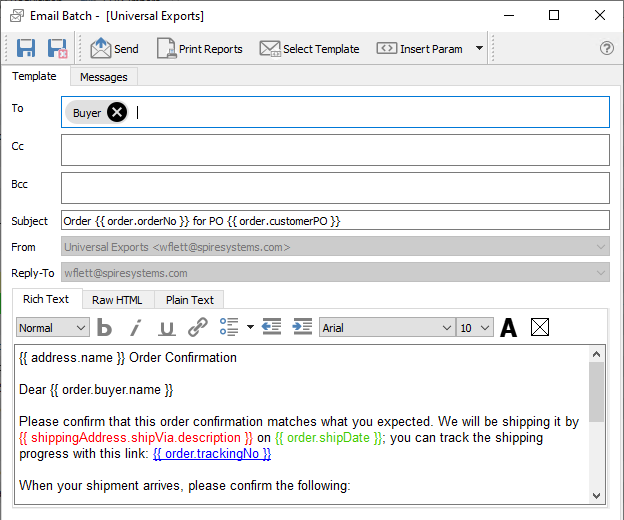This screenshot has width=624, height=520.
Task: Expand the Insert Param dropdown arrow
Action: click(x=480, y=48)
